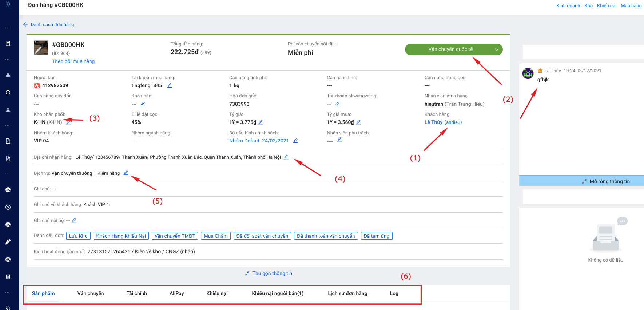
Task: Open the Lịch sử đơn hàng tab
Action: click(x=347, y=293)
